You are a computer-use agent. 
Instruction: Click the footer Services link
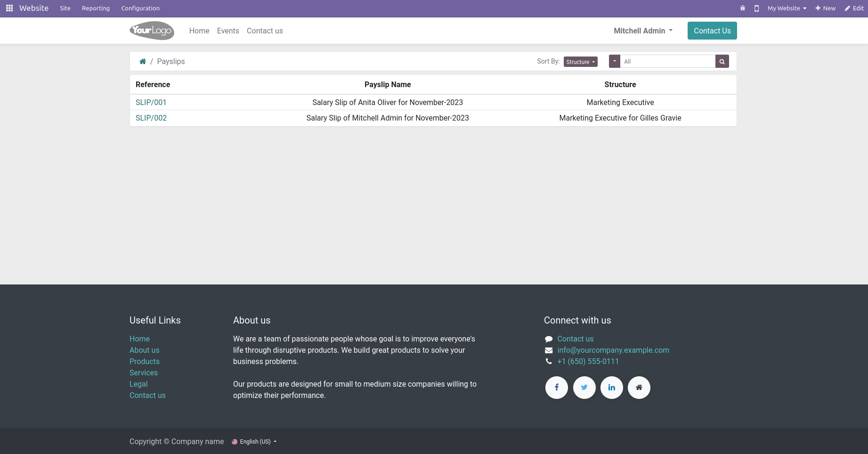[144, 373]
